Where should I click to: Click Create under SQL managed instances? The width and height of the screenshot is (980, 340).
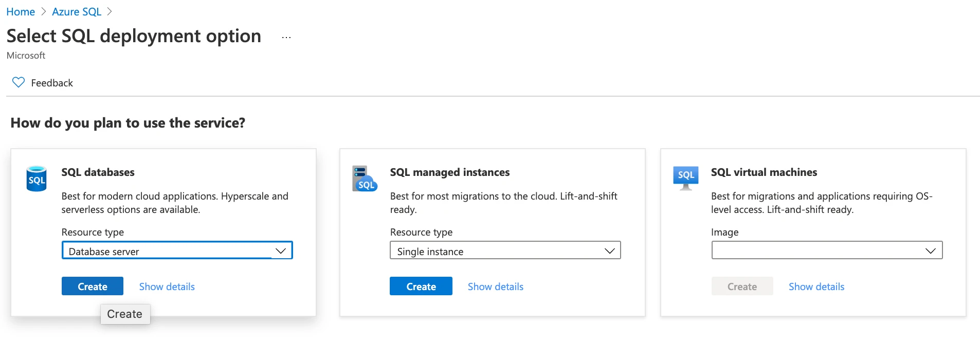point(421,286)
